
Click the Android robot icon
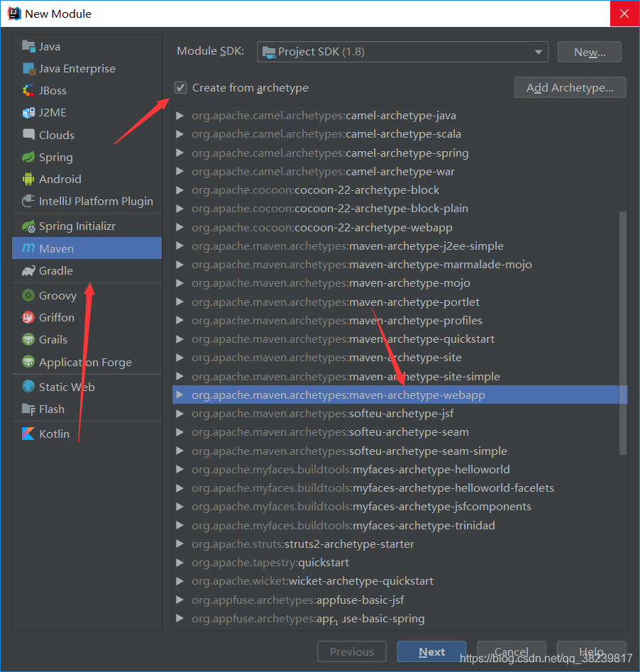(x=28, y=179)
